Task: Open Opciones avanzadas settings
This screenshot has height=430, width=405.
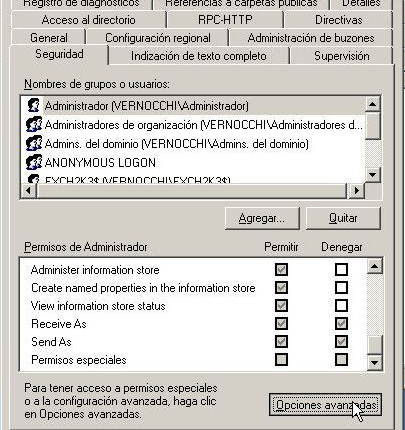Action: tap(325, 405)
